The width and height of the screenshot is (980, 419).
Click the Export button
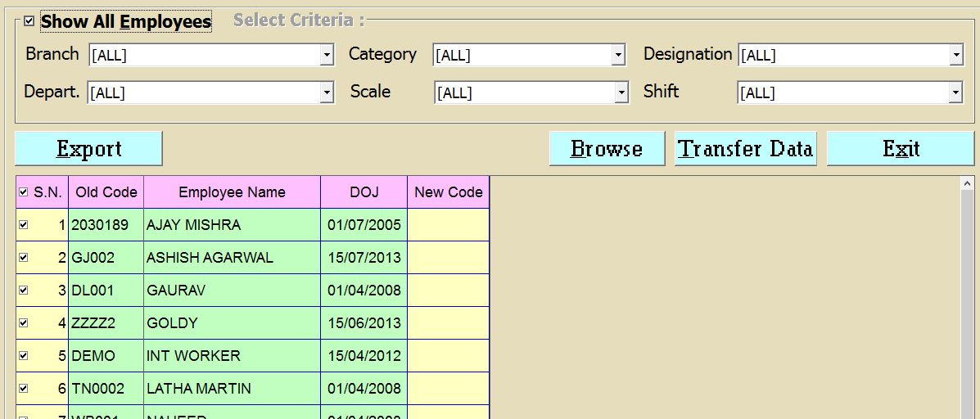tap(88, 149)
